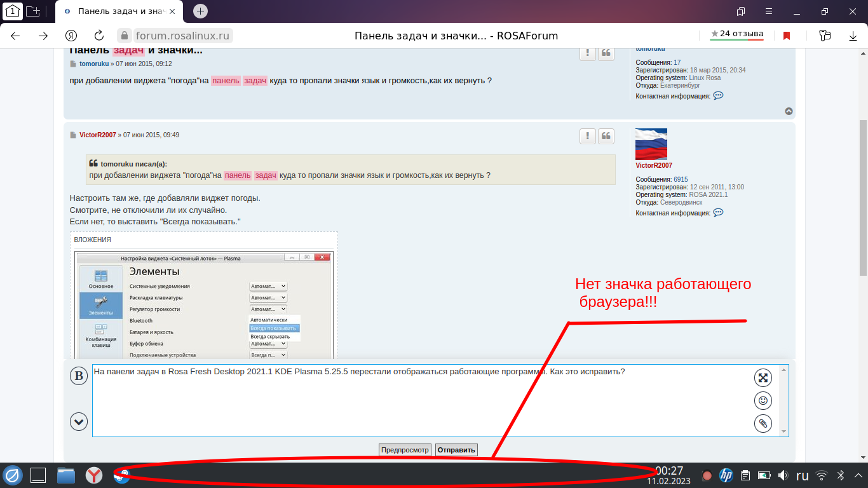
Task: Toggle the red bookmark for this page
Action: point(787,36)
